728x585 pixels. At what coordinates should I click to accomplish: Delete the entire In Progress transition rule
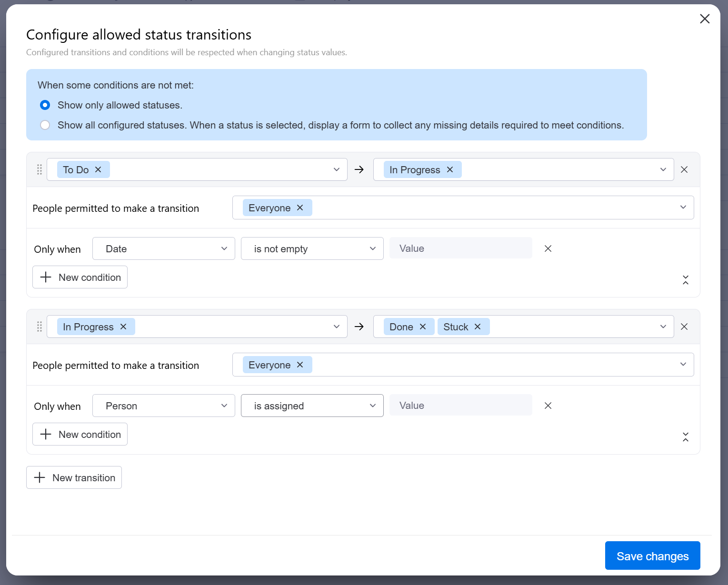pos(684,327)
